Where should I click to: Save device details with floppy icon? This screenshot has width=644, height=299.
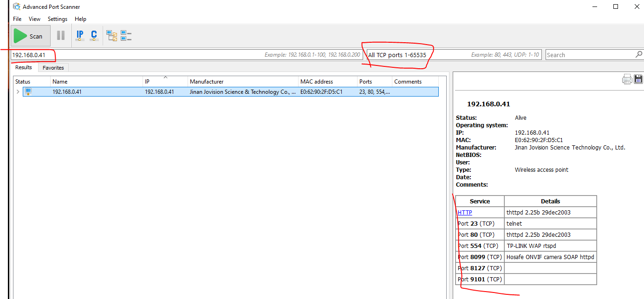[638, 79]
